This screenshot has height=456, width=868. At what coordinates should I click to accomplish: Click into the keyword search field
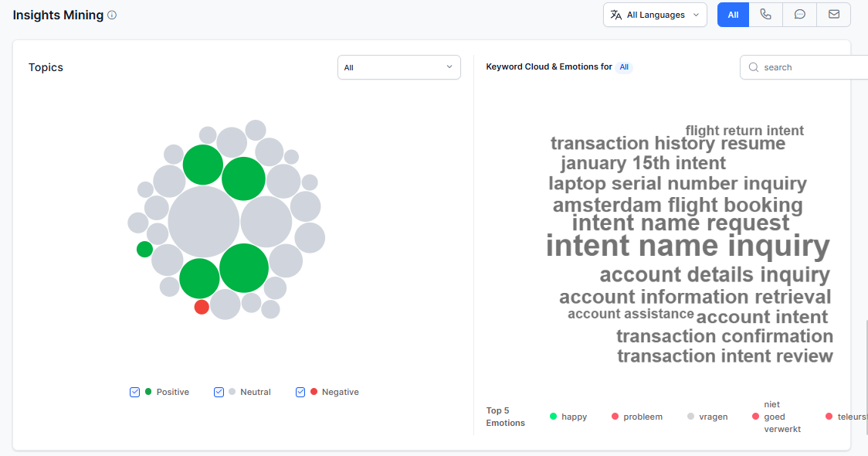(x=811, y=67)
